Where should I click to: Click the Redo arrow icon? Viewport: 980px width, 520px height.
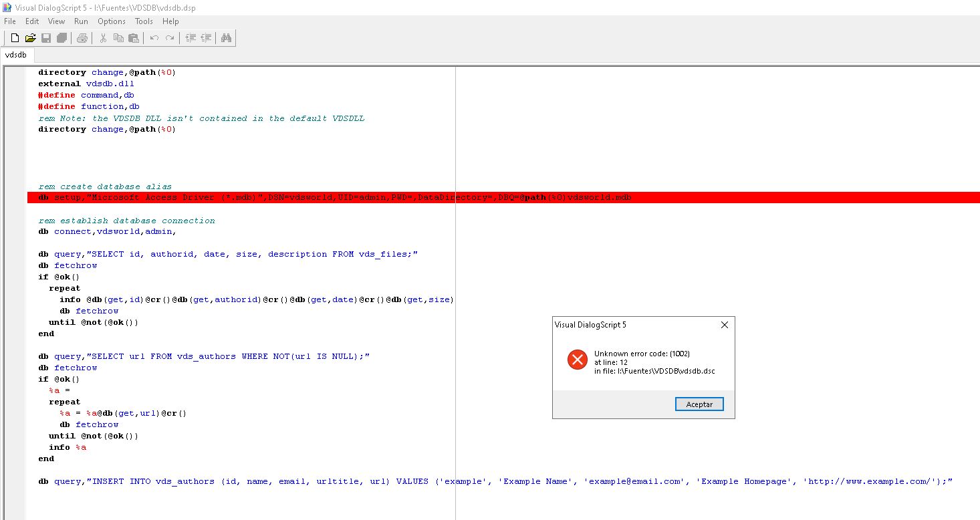(x=170, y=38)
